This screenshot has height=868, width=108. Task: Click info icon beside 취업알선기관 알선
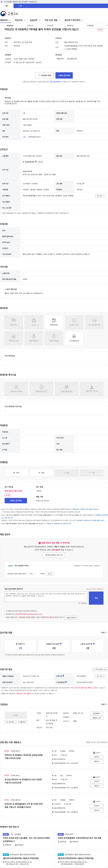tap(61, 644)
